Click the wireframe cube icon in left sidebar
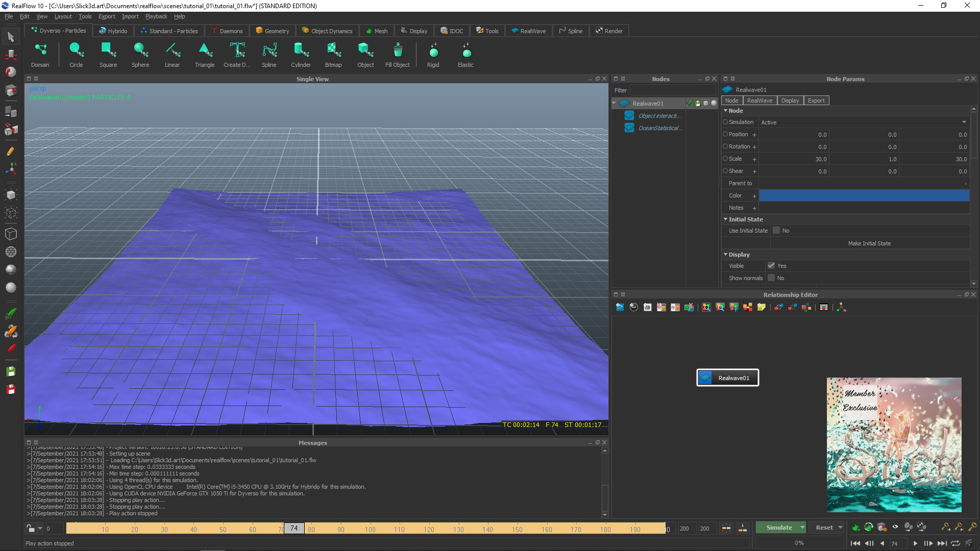 click(11, 234)
